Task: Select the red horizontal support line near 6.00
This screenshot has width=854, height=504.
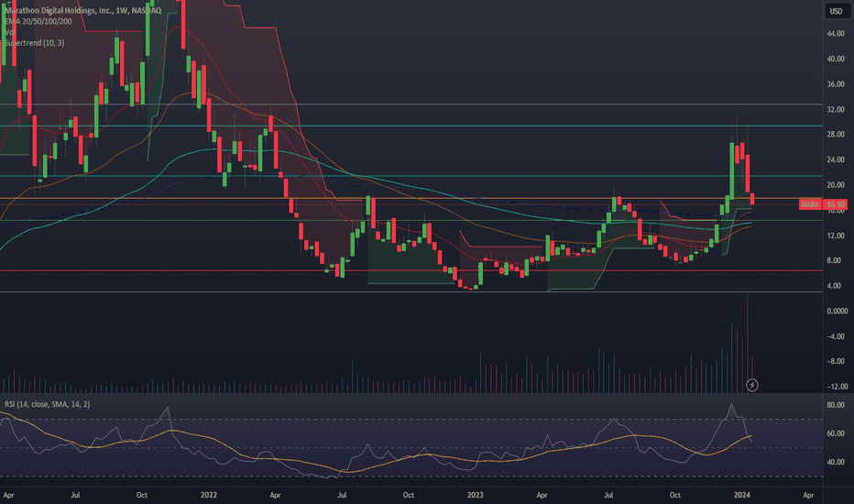Action: (x=411, y=270)
